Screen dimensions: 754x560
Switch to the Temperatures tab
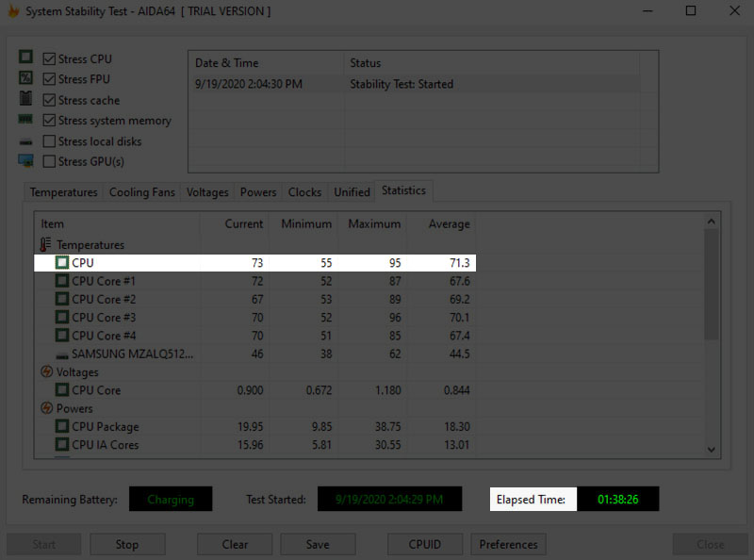tap(63, 192)
